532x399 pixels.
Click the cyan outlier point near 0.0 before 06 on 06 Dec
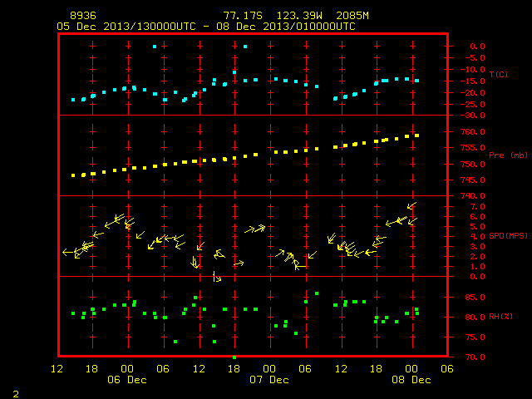[155, 47]
